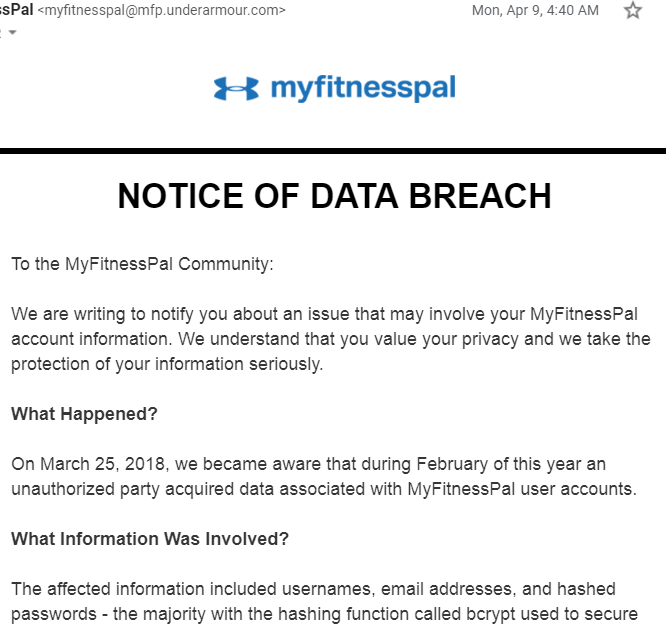
Task: Click the myfitnesspal wordmark logo
Action: click(x=363, y=88)
